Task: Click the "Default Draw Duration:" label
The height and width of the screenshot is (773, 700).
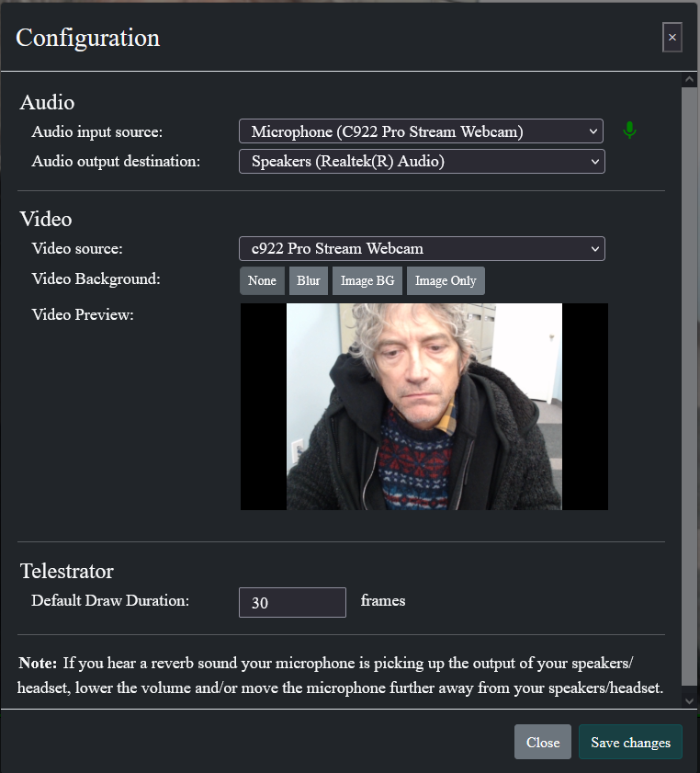Action: (110, 601)
